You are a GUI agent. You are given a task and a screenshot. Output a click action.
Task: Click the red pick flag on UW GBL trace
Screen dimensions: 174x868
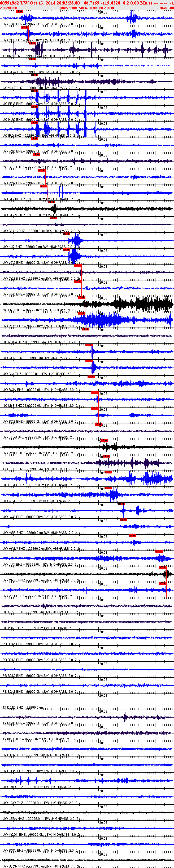point(25,27)
